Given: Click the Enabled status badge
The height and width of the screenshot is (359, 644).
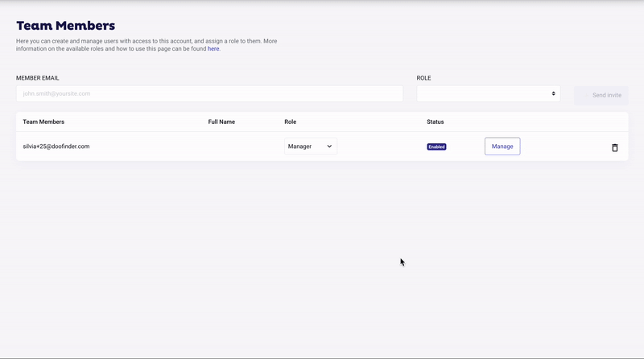Looking at the screenshot, I should [436, 146].
